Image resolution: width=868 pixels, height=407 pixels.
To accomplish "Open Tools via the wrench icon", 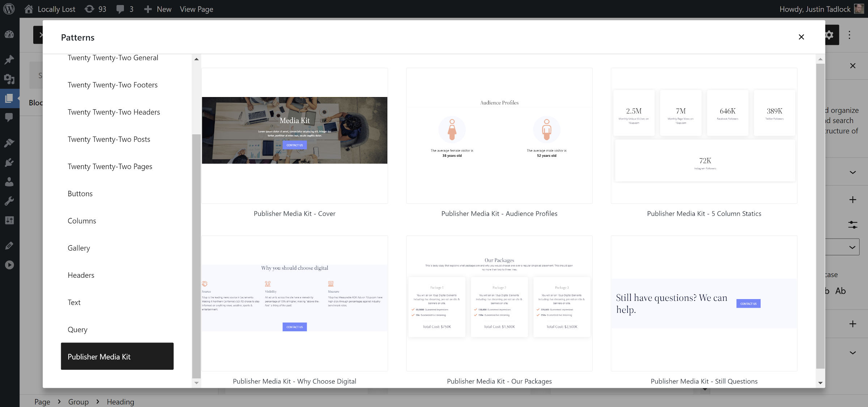I will pyautogui.click(x=9, y=201).
